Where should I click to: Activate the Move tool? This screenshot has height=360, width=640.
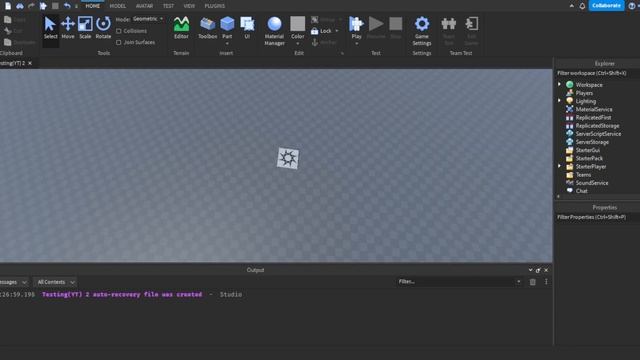[x=68, y=28]
